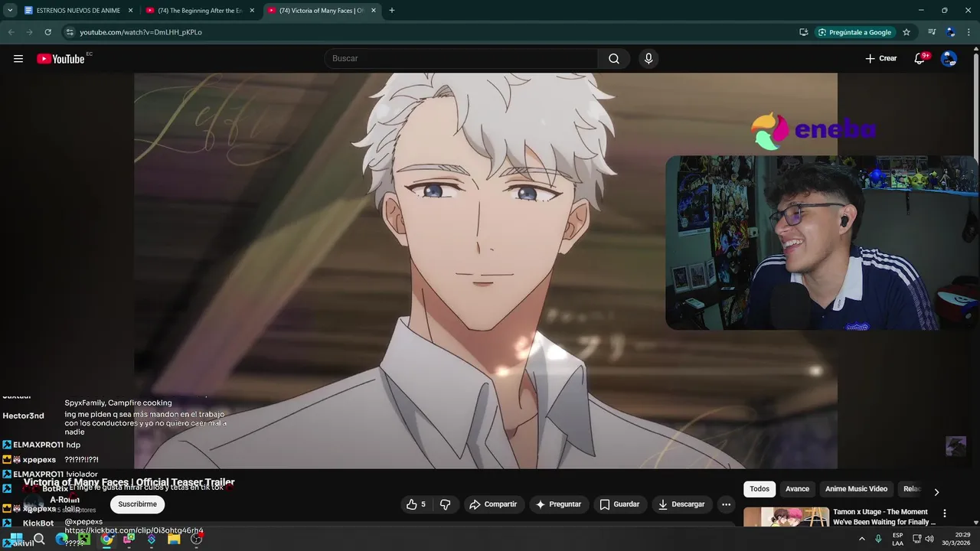Install or cast page icon in address bar
This screenshot has height=551, width=980.
804,32
